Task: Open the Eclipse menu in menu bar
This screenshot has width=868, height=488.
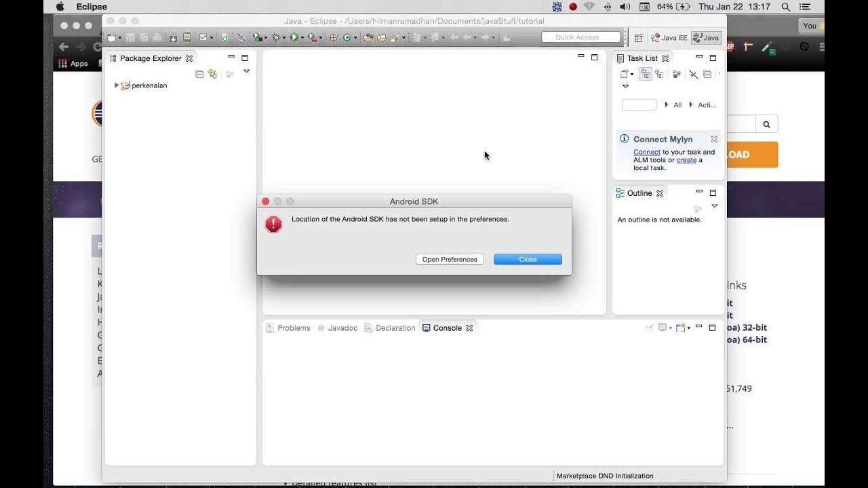Action: tap(92, 7)
